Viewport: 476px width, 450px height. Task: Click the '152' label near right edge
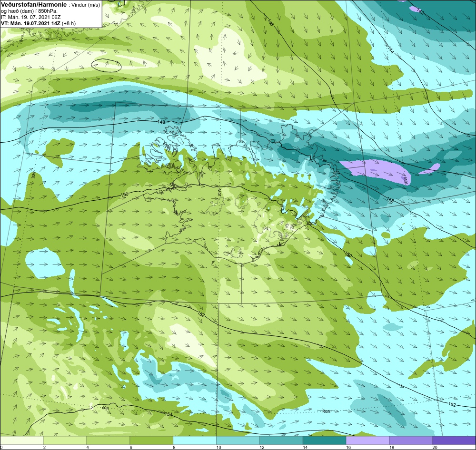[x=452, y=404]
